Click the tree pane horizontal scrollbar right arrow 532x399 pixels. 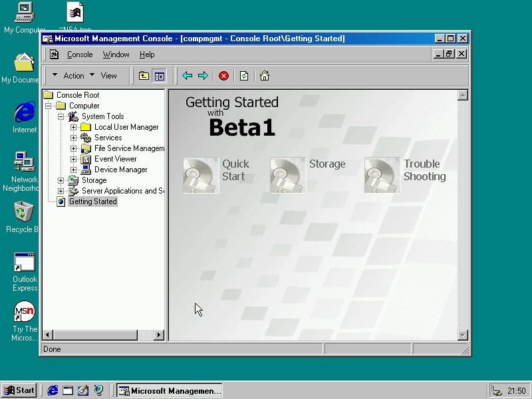pyautogui.click(x=159, y=335)
